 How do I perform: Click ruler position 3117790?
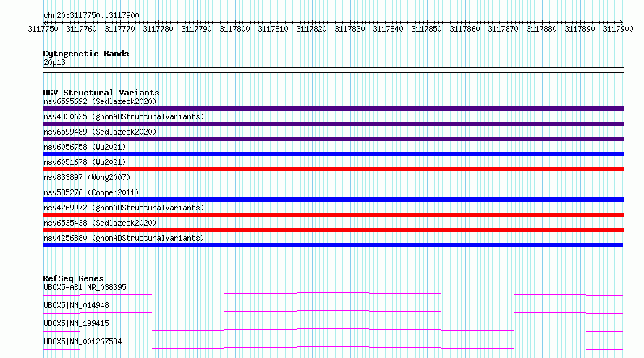tap(196, 29)
